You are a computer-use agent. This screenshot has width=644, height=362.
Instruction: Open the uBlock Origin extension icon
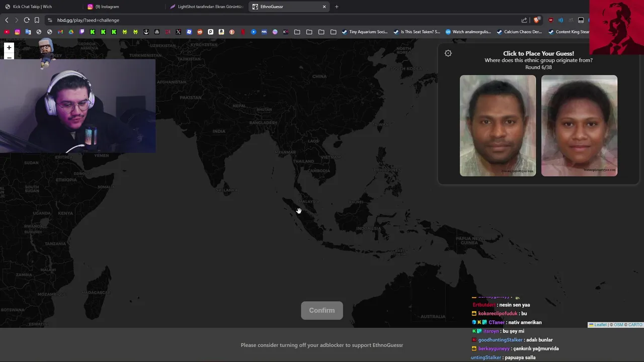(x=550, y=20)
